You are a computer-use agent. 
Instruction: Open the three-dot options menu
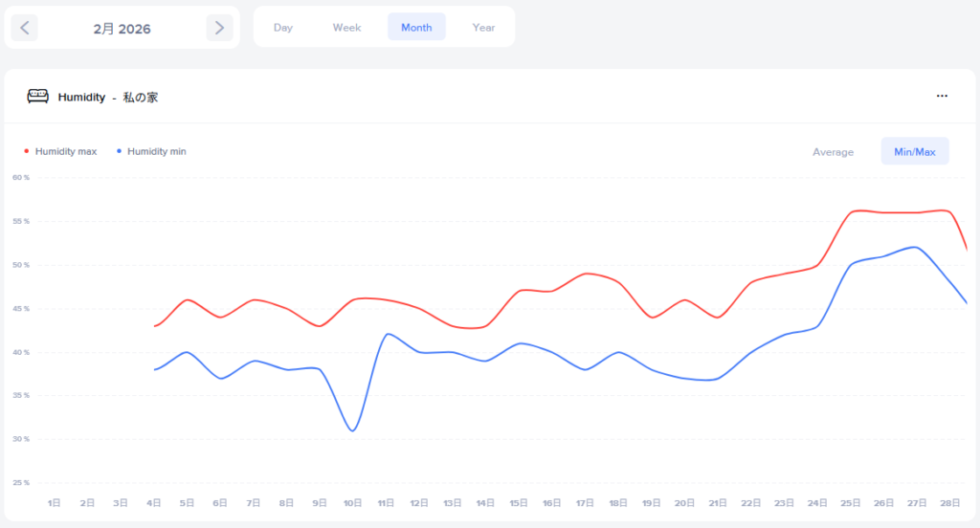coord(942,97)
